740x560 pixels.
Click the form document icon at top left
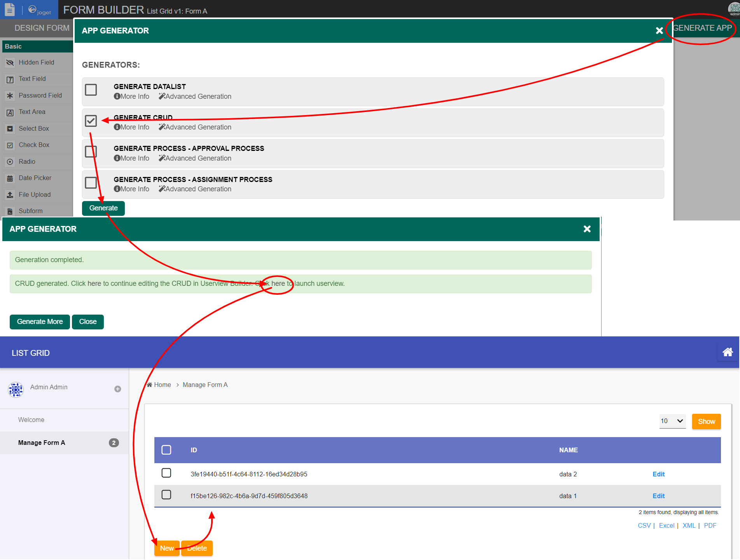tap(10, 10)
